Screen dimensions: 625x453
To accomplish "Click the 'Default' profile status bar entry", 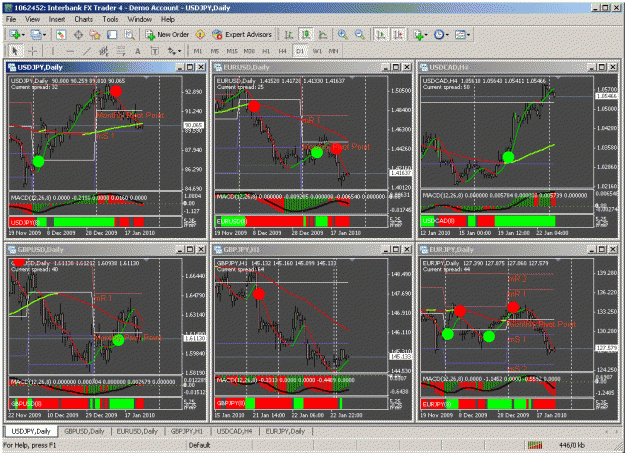I will click(199, 445).
